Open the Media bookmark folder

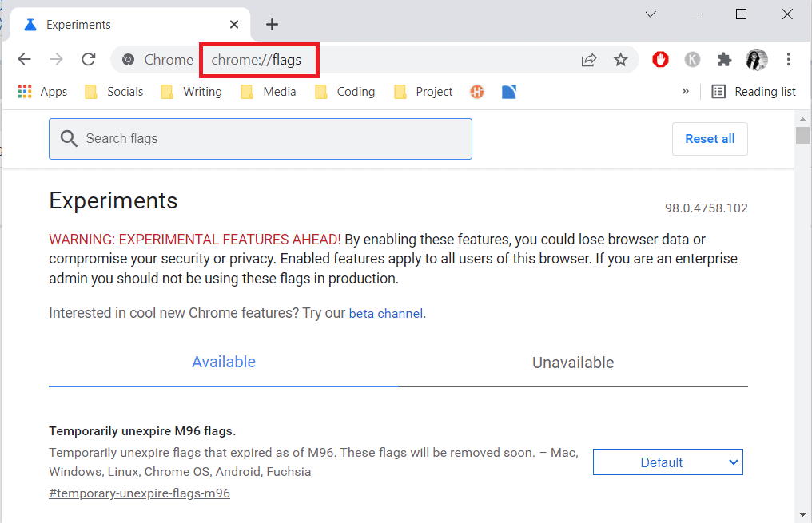click(x=269, y=92)
